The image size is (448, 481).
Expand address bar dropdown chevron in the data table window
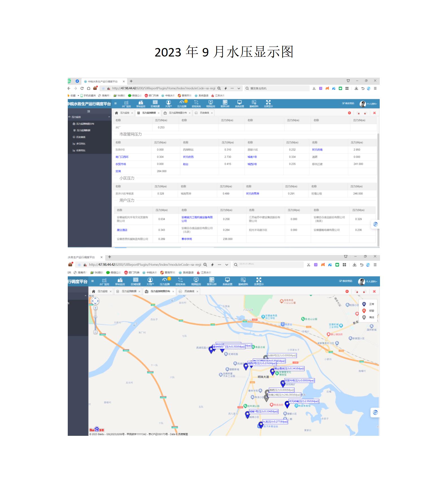tap(239, 88)
